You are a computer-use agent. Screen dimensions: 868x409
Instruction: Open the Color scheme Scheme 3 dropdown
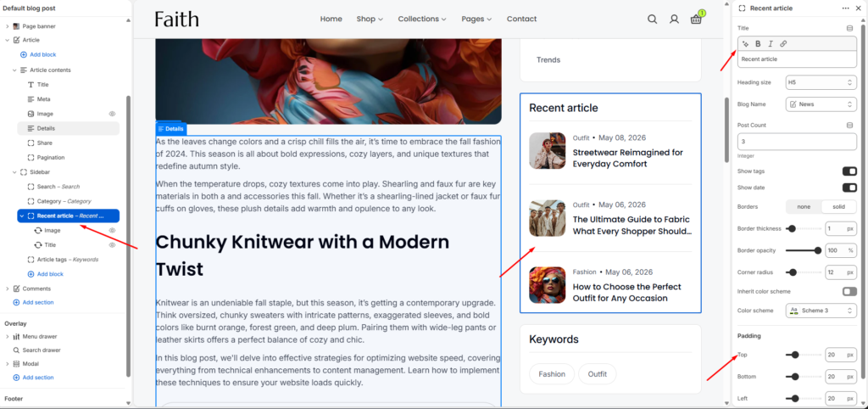[x=821, y=311]
